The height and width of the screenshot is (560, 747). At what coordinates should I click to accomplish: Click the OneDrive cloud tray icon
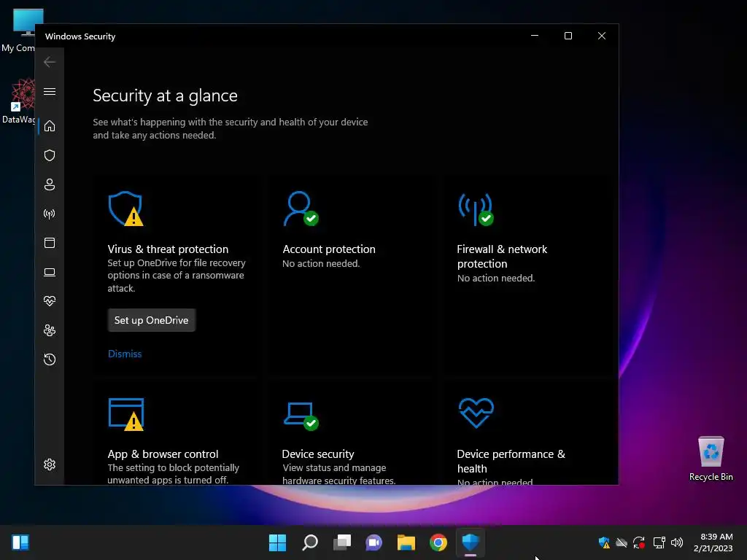[622, 542]
